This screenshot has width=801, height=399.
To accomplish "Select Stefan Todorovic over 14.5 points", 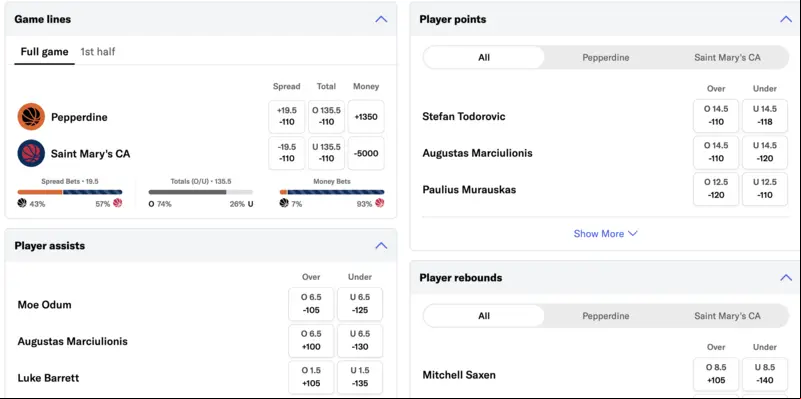I will tap(716, 116).
